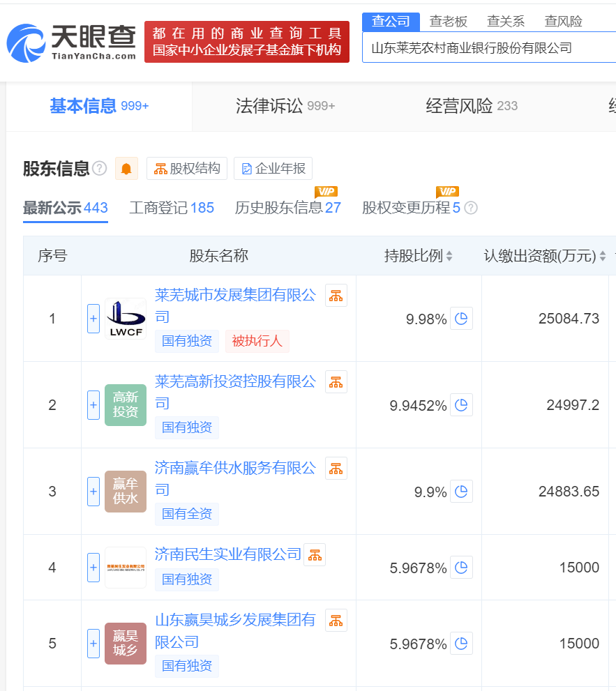Select the 工商登记 185 sub-tab

tap(172, 208)
